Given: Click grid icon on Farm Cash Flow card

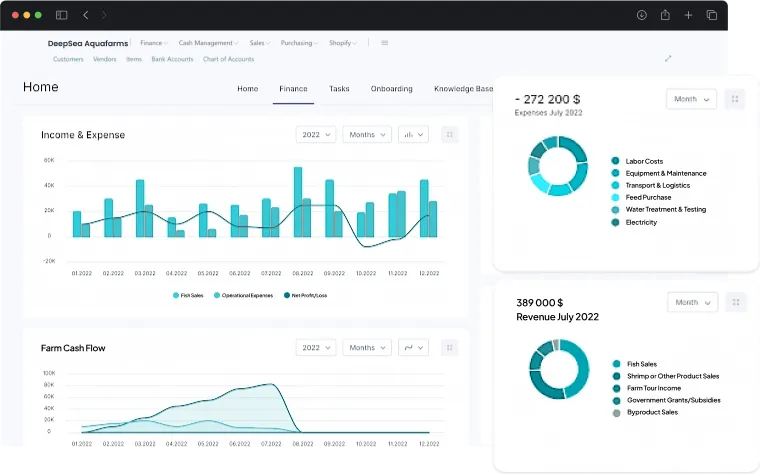Looking at the screenshot, I should tap(449, 348).
